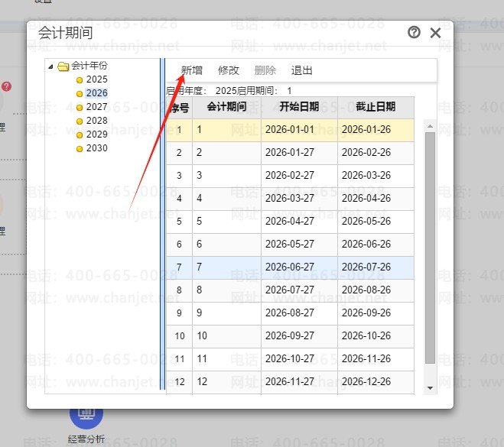Click the 删除 toolbar button
Viewport: 504px width, 447px height.
[265, 70]
